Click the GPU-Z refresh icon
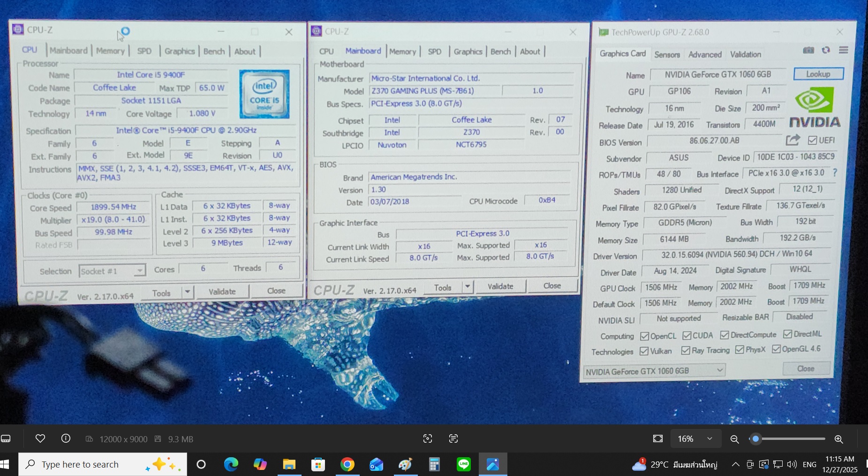 click(x=826, y=50)
